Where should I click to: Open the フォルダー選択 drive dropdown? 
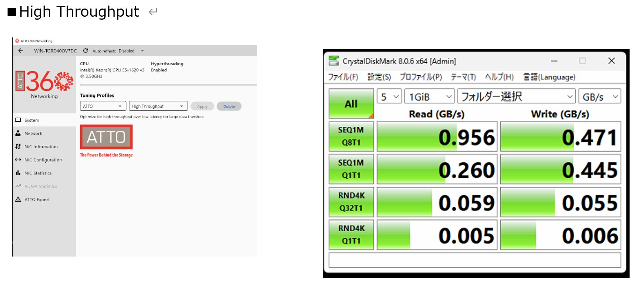[516, 96]
